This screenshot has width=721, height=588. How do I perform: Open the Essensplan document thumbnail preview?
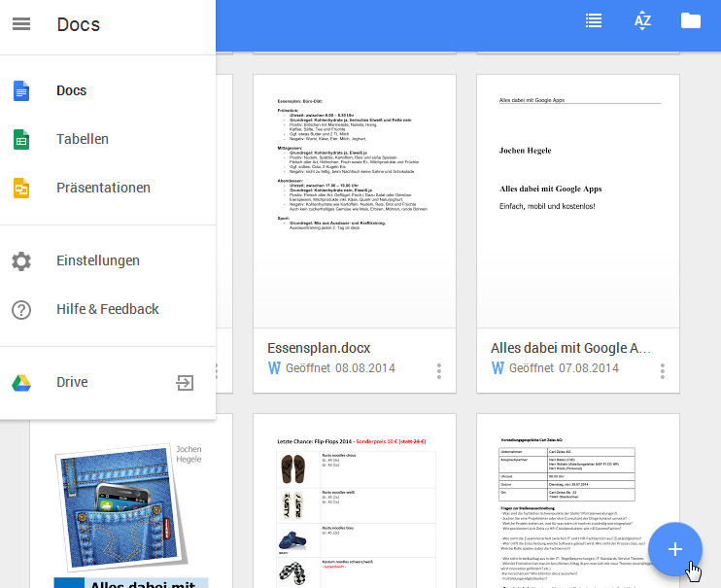[x=355, y=201]
